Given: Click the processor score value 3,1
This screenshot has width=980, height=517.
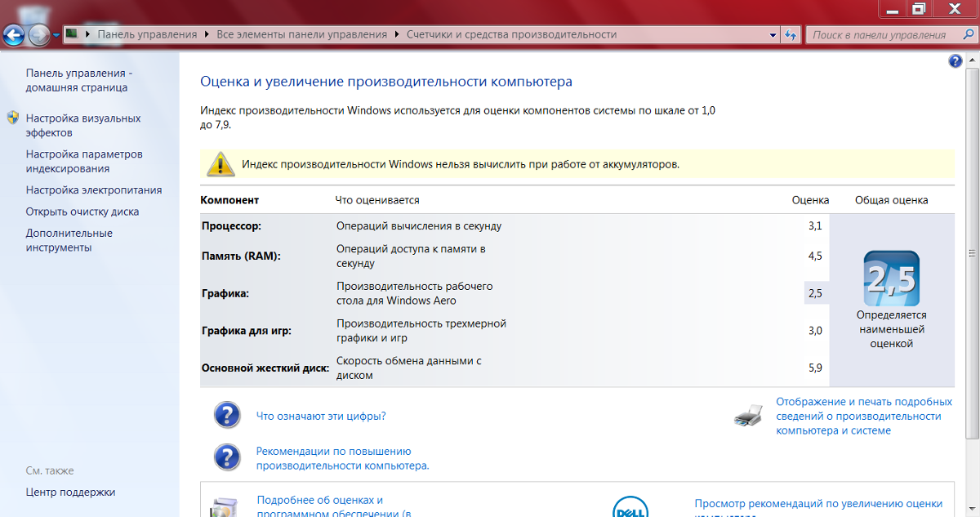Looking at the screenshot, I should click(x=815, y=226).
